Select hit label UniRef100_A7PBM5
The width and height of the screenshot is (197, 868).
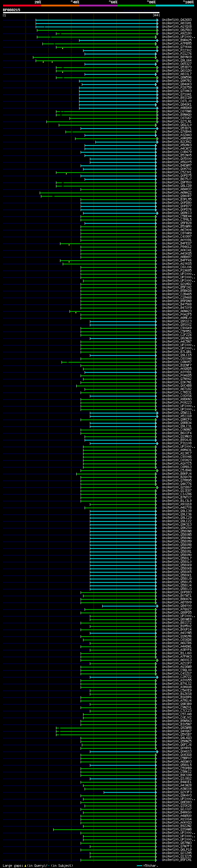(x=177, y=43)
